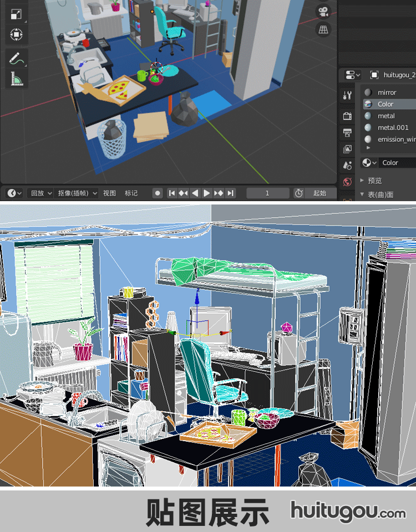This screenshot has height=532, width=416.
Task: Select the Annotate pencil tool
Action: 16,58
